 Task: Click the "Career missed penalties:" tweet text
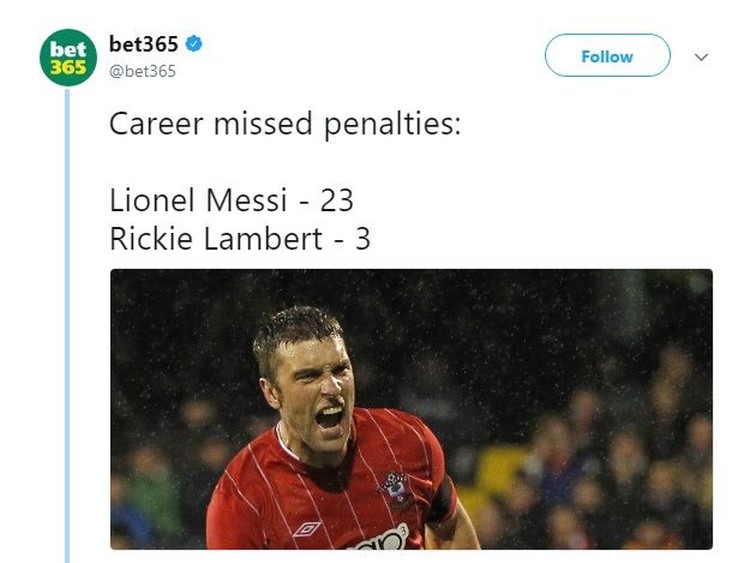pos(285,124)
